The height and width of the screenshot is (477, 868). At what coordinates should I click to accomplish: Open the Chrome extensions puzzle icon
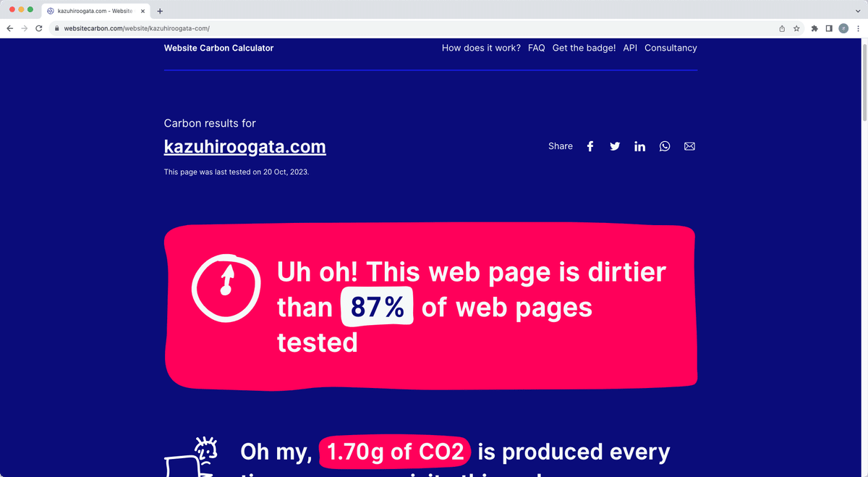[x=814, y=28]
